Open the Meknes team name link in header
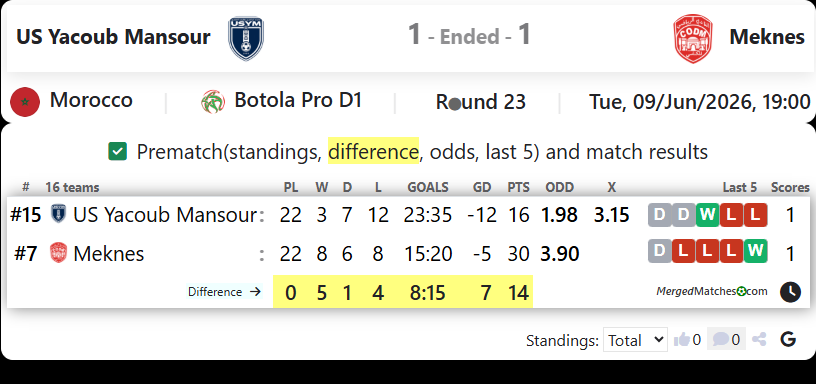 click(767, 37)
